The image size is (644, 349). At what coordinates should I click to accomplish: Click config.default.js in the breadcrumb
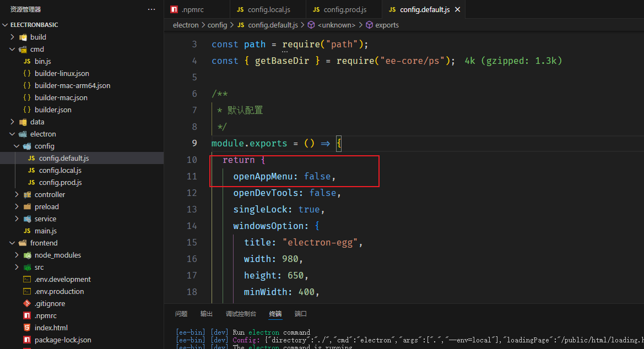pos(273,25)
